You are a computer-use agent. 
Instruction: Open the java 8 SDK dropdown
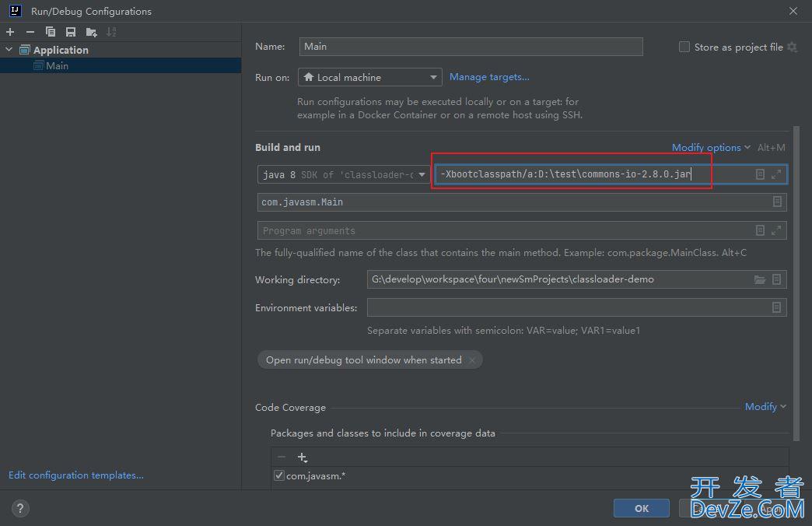click(x=343, y=174)
